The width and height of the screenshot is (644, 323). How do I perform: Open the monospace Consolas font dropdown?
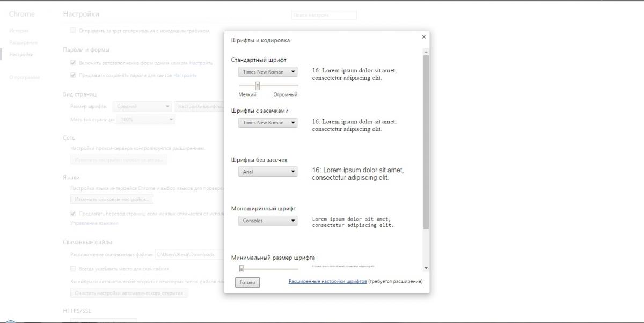click(x=268, y=221)
